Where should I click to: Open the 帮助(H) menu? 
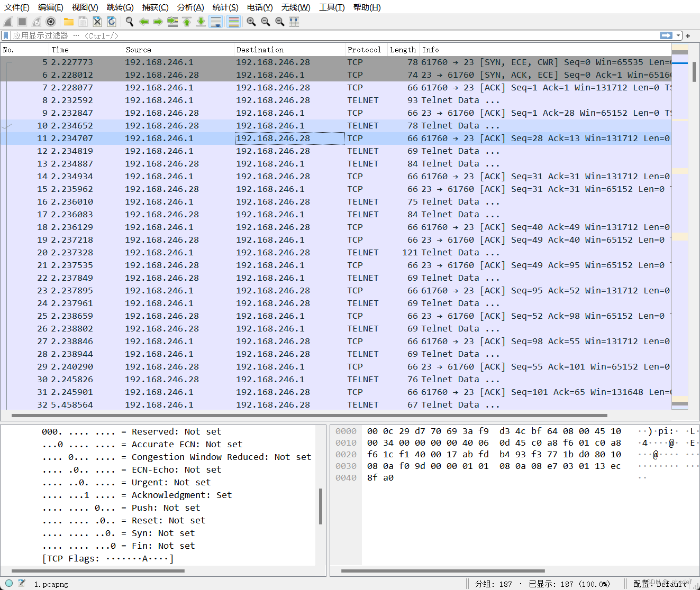pos(367,7)
